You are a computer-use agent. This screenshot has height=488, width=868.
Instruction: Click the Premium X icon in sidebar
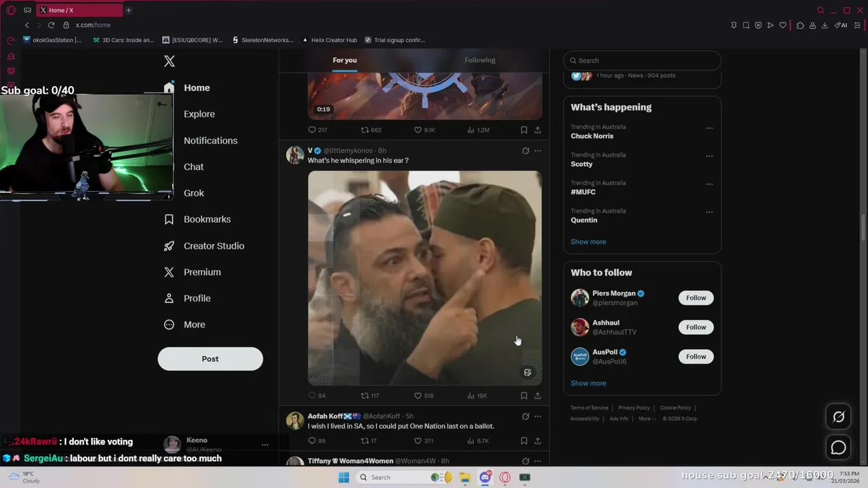coord(170,272)
